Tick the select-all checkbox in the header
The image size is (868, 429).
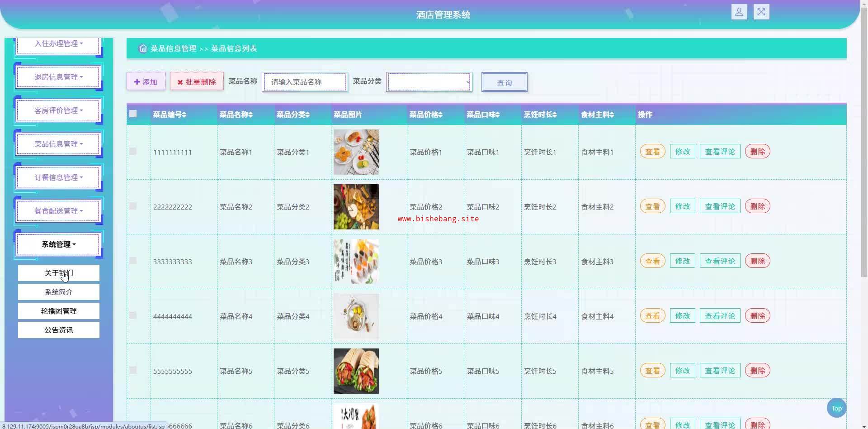133,114
